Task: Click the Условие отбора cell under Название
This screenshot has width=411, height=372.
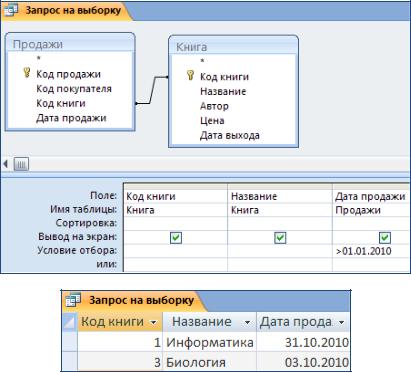Action: [x=280, y=251]
